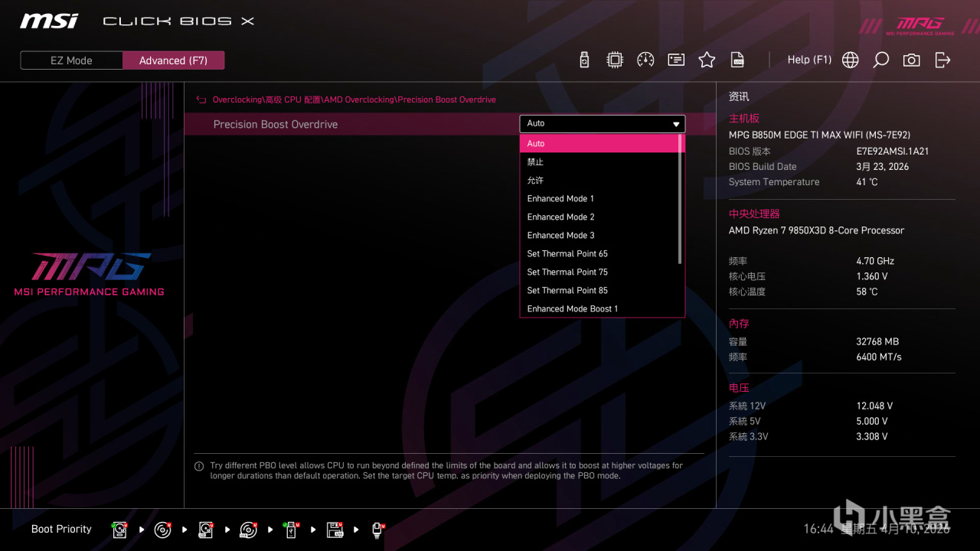
Task: Open the Precision Boost Overdrive combo box
Action: coord(603,124)
